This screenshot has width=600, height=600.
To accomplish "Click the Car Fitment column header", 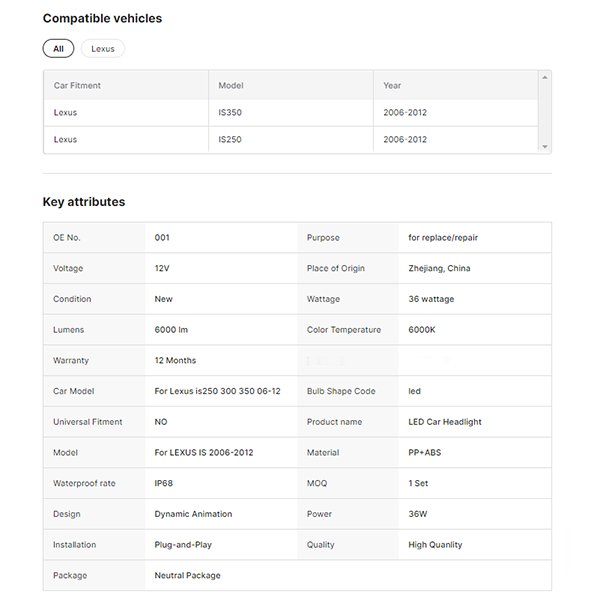I will 78,85.
